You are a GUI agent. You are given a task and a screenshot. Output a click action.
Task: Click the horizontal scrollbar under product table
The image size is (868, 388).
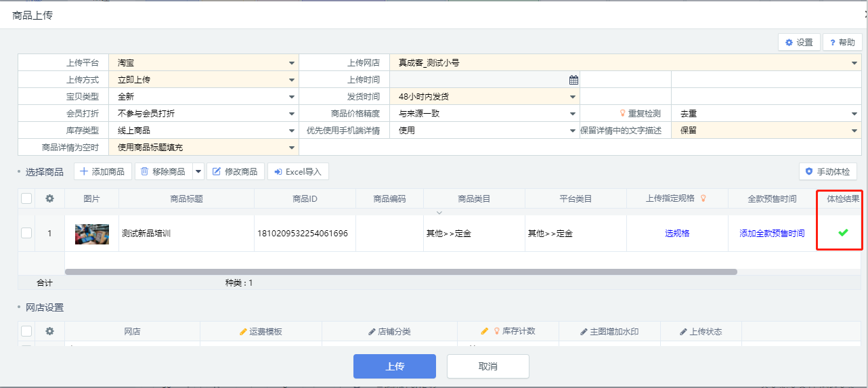(x=400, y=272)
